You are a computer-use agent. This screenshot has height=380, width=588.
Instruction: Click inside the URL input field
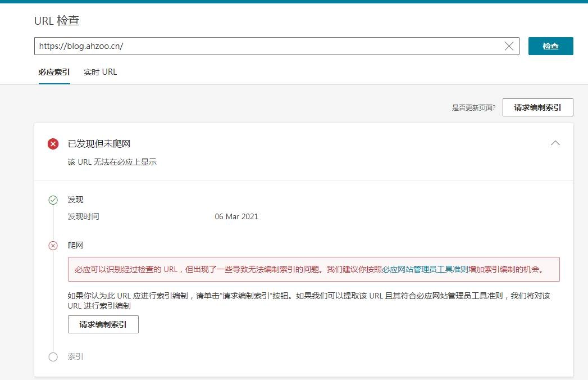[225, 46]
